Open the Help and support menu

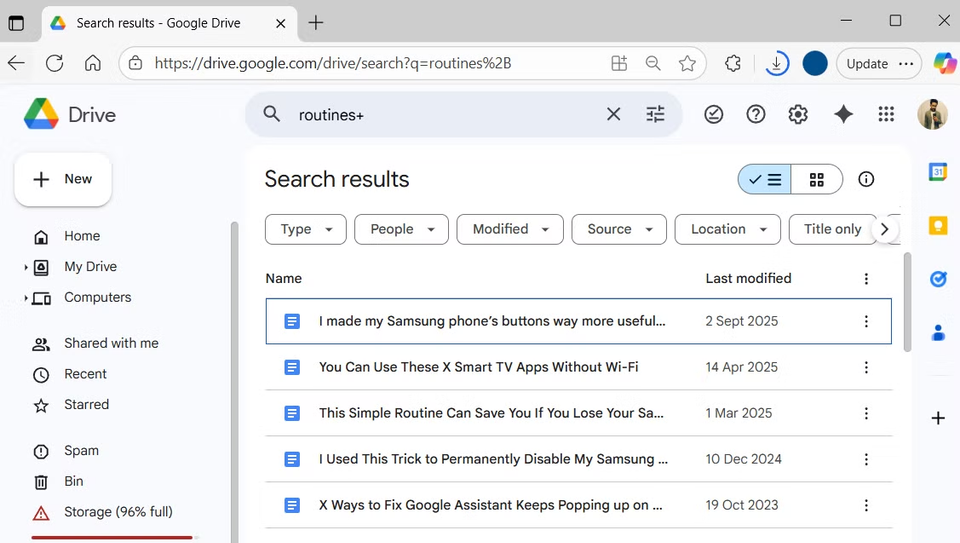[x=756, y=115]
